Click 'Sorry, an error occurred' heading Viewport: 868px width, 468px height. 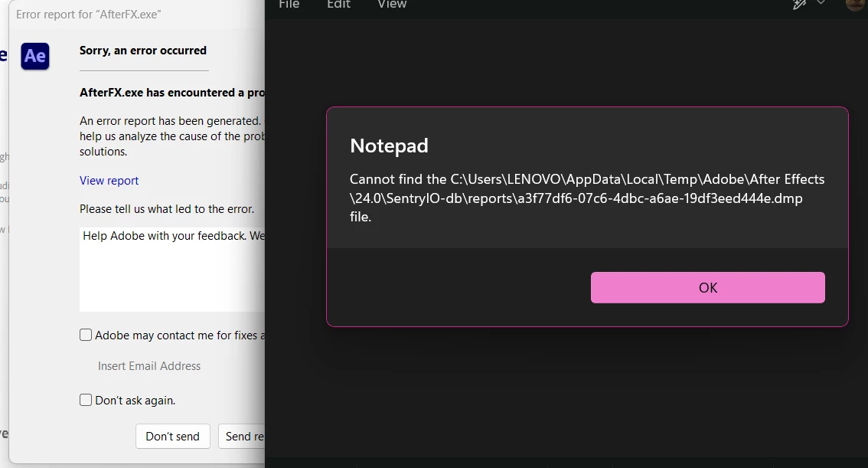(x=143, y=51)
